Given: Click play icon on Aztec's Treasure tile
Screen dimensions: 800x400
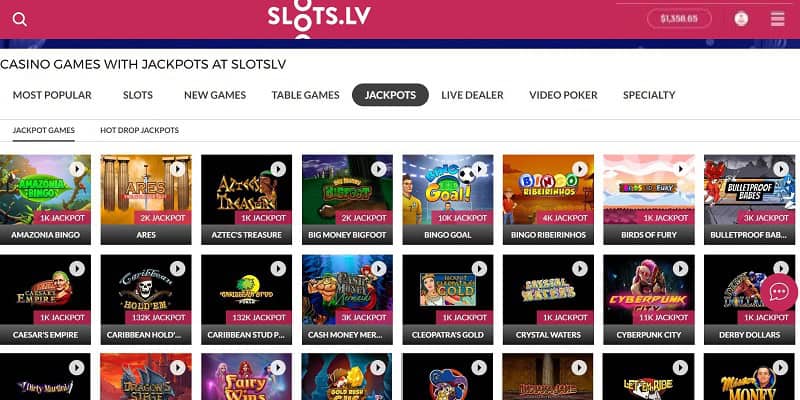Looking at the screenshot, I should [x=278, y=169].
